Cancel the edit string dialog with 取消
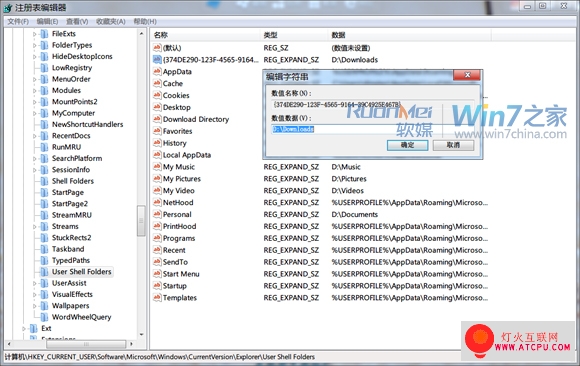The width and height of the screenshot is (580, 366). 453,145
